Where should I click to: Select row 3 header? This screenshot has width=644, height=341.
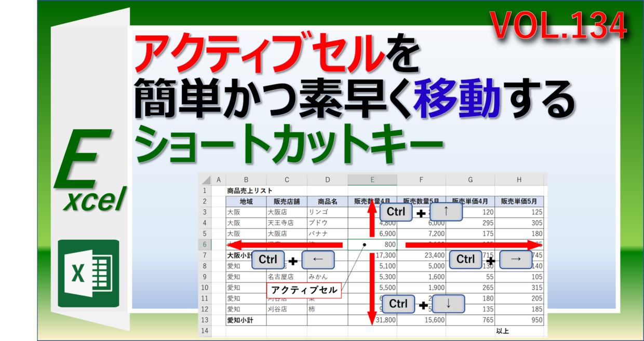pyautogui.click(x=205, y=212)
